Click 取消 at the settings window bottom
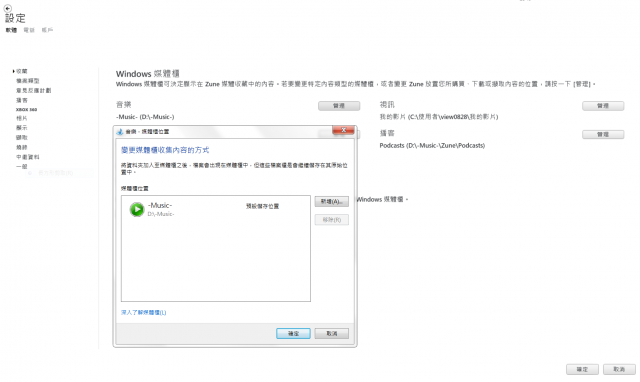Viewport: 640px width, 382px height. coord(619,369)
